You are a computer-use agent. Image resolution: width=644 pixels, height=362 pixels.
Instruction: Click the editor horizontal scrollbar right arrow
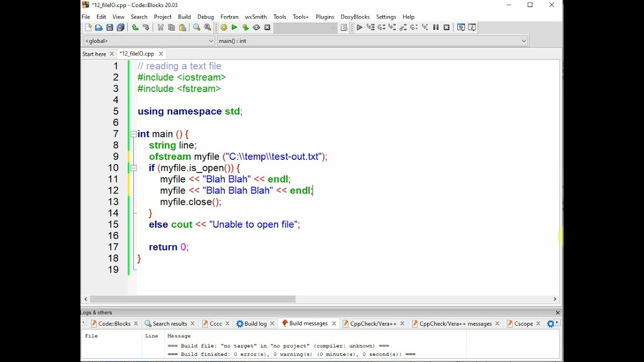point(555,299)
